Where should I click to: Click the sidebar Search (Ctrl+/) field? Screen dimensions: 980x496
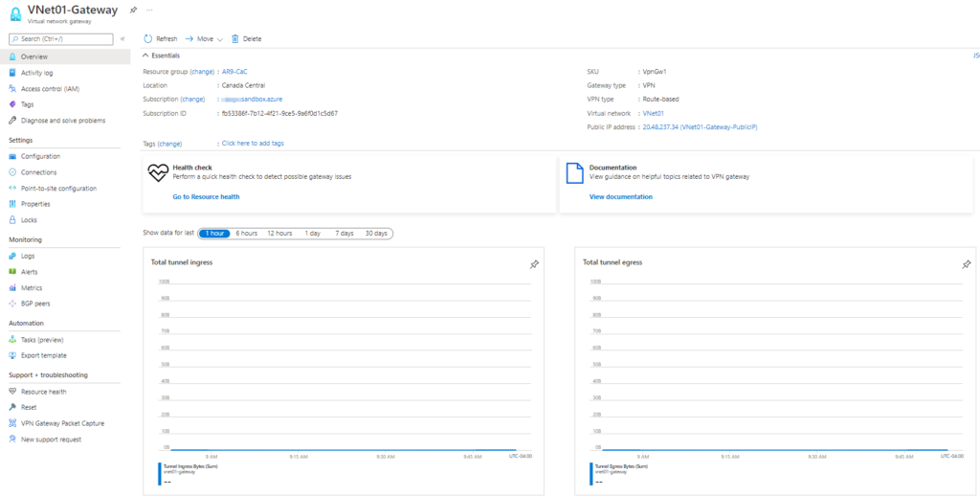pos(61,39)
